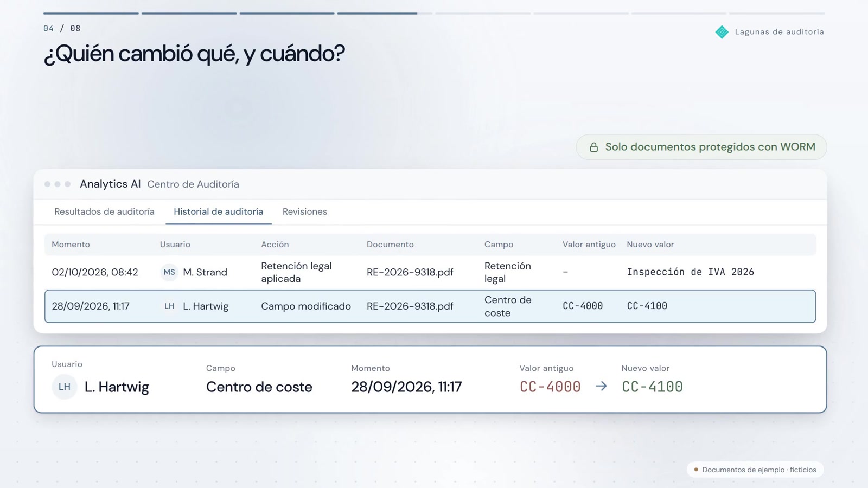This screenshot has width=868, height=488.
Task: Open RE-2026-9318.pdf in the L. Hartwig row
Action: click(x=410, y=306)
